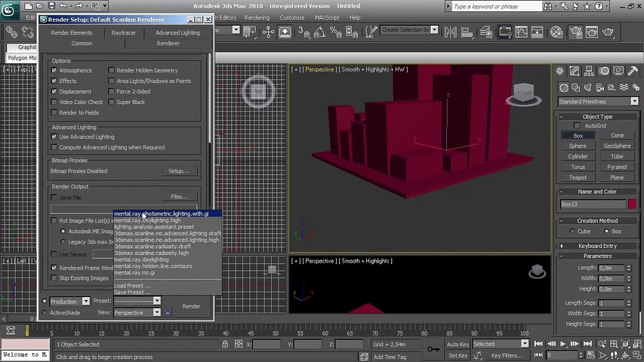The width and height of the screenshot is (644, 362).
Task: Click the Teapot primitive button
Action: (578, 177)
